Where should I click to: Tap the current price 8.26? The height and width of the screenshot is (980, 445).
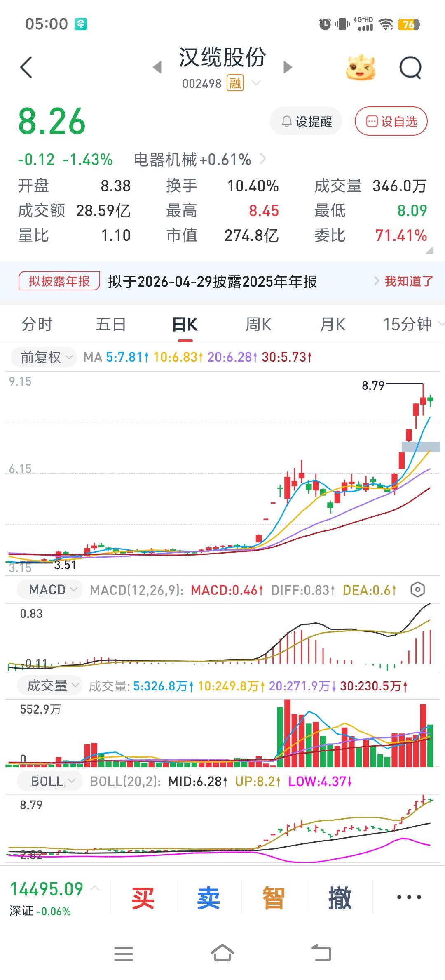[x=52, y=121]
